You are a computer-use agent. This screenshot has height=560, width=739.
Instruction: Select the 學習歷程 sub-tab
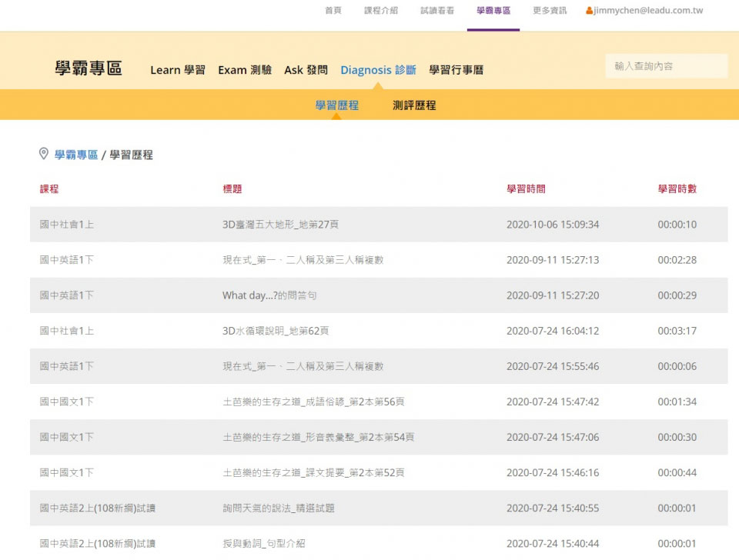point(337,105)
